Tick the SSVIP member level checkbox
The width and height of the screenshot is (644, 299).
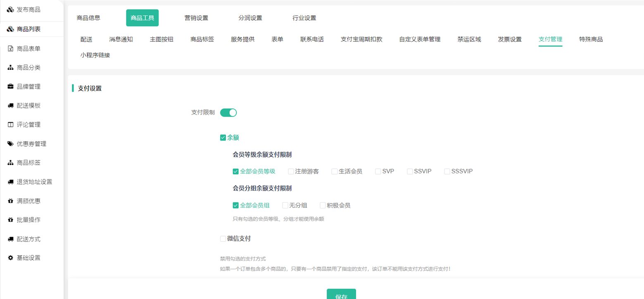point(410,171)
